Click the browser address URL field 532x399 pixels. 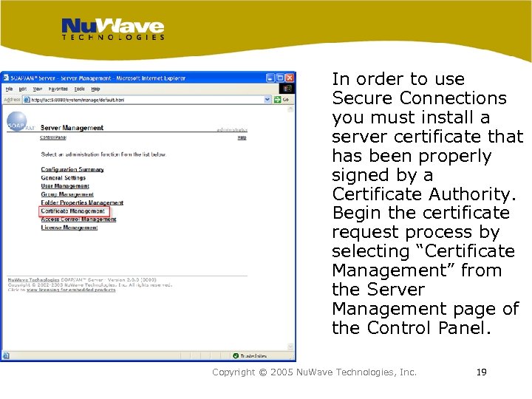[x=146, y=100]
